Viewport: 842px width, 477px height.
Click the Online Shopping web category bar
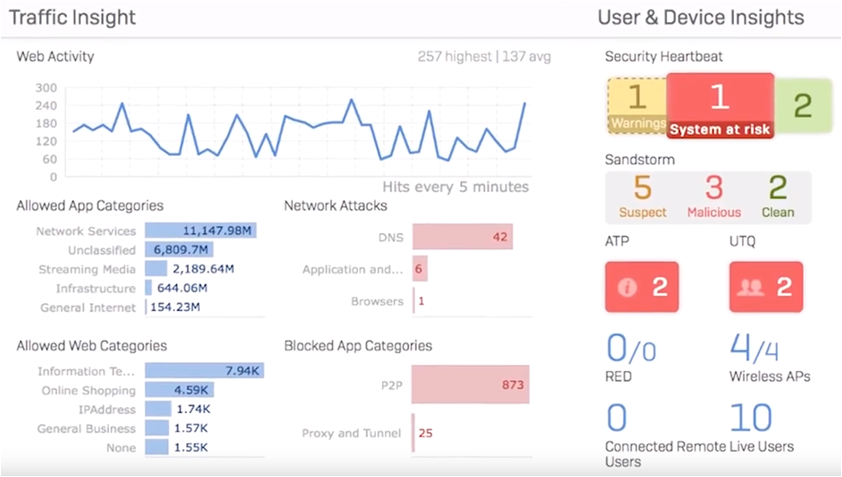pos(175,390)
